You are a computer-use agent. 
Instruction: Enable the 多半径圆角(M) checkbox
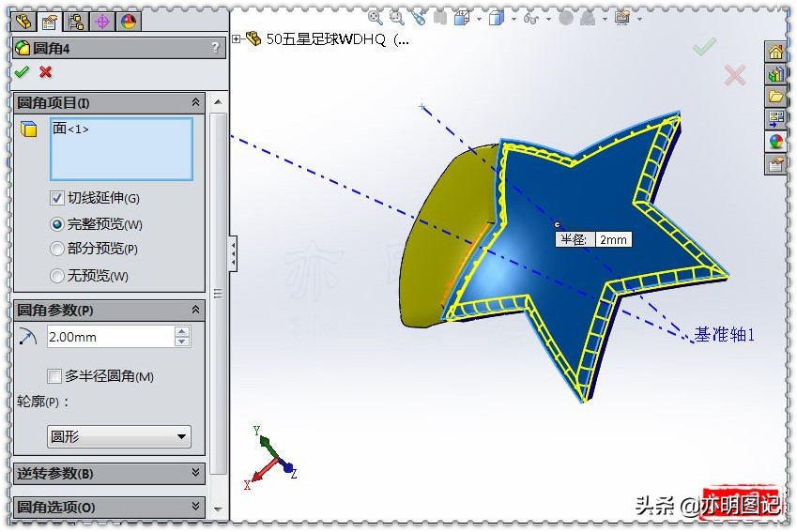pos(54,376)
